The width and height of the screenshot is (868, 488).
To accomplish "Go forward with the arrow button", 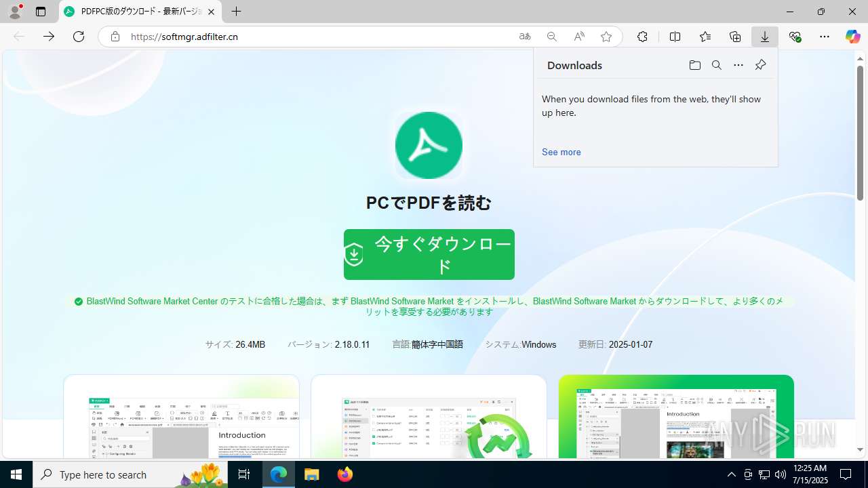I will (49, 37).
